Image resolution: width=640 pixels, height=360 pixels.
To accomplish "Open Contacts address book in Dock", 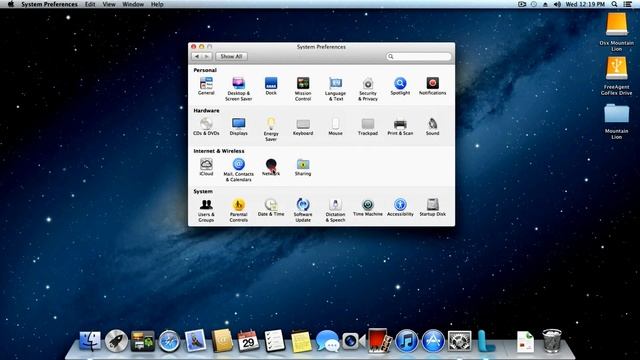I will pyautogui.click(x=222, y=341).
